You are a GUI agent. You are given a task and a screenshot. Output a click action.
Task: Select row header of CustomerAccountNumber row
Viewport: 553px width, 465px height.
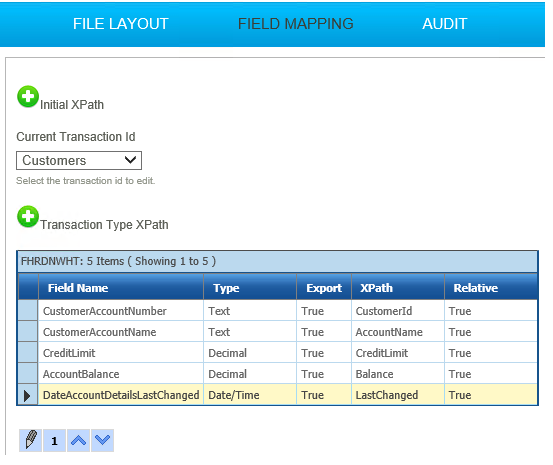coord(28,311)
